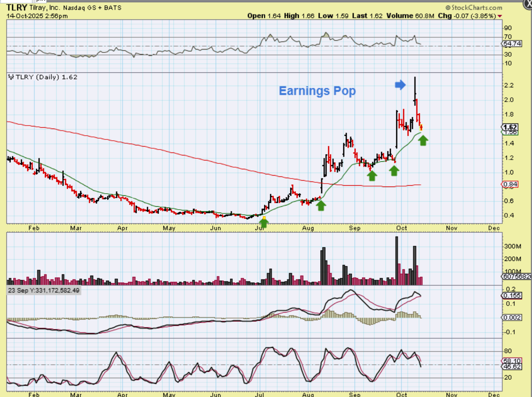532x397 pixels.
Task: Close the chart image with the X button
Action: click(528, 3)
